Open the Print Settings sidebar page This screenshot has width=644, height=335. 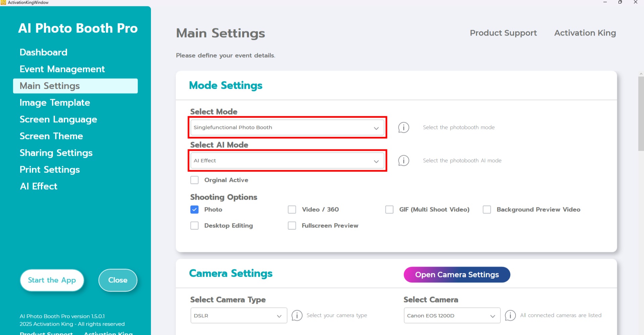[50, 170]
